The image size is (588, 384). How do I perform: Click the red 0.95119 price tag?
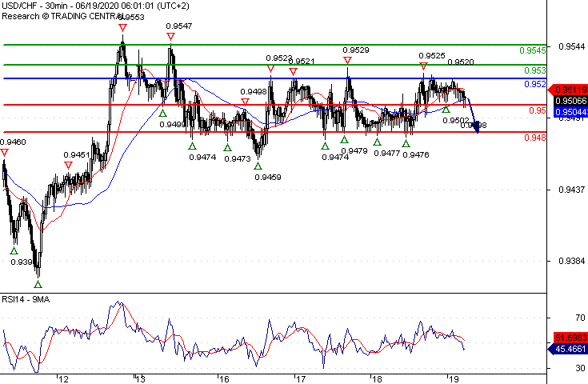568,90
